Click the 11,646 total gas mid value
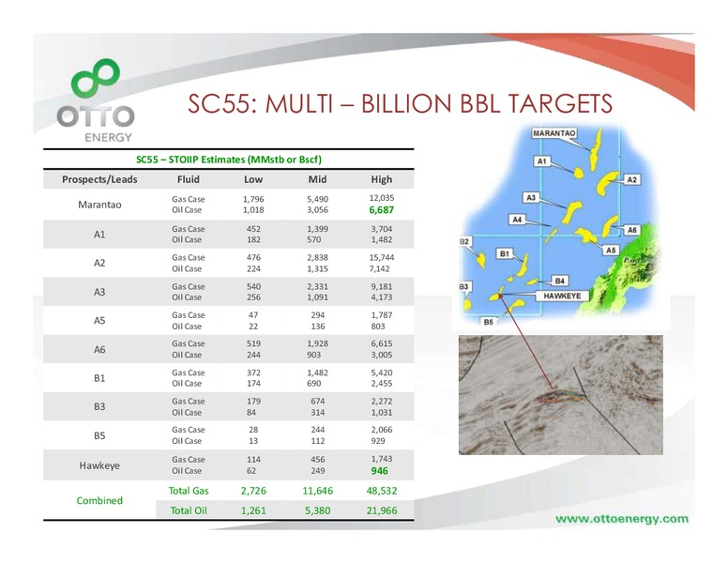The width and height of the screenshot is (728, 563). 317,491
